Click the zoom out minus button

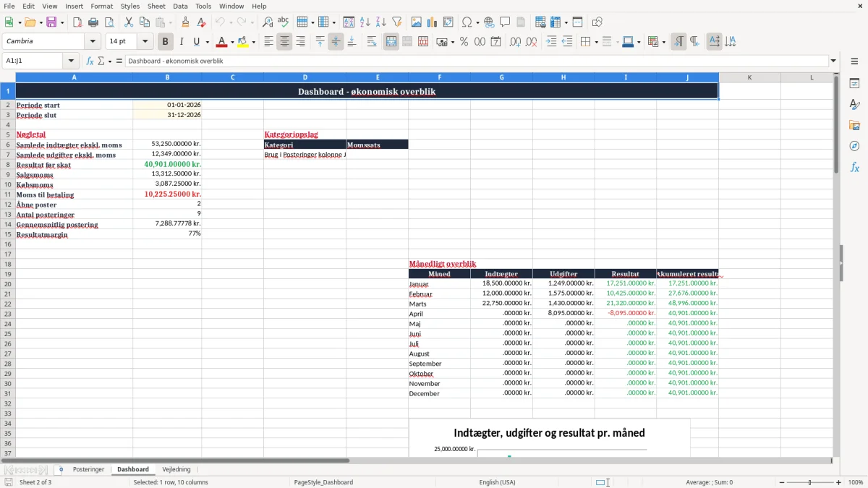tap(781, 482)
